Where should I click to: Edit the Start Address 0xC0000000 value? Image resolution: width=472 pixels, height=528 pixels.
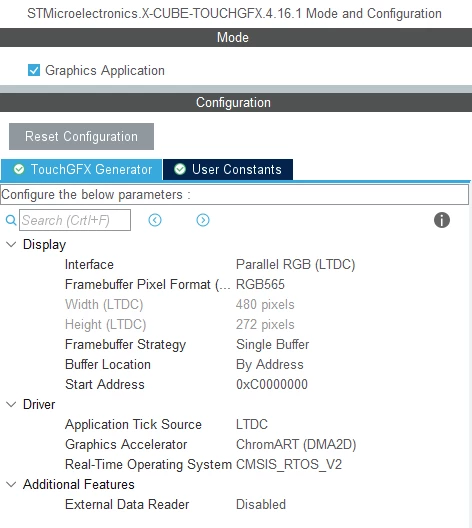[272, 385]
